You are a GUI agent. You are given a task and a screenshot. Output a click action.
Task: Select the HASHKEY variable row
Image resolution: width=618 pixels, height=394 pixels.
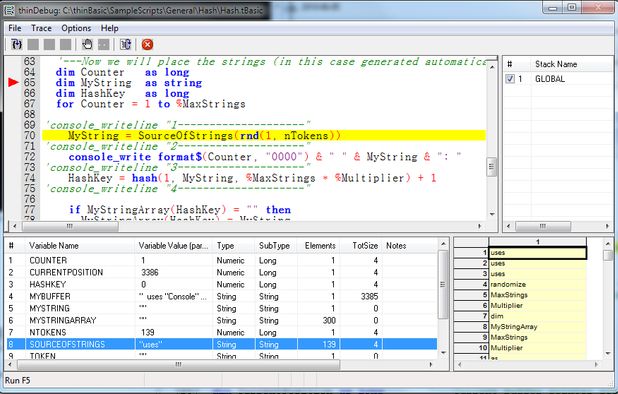point(222,284)
